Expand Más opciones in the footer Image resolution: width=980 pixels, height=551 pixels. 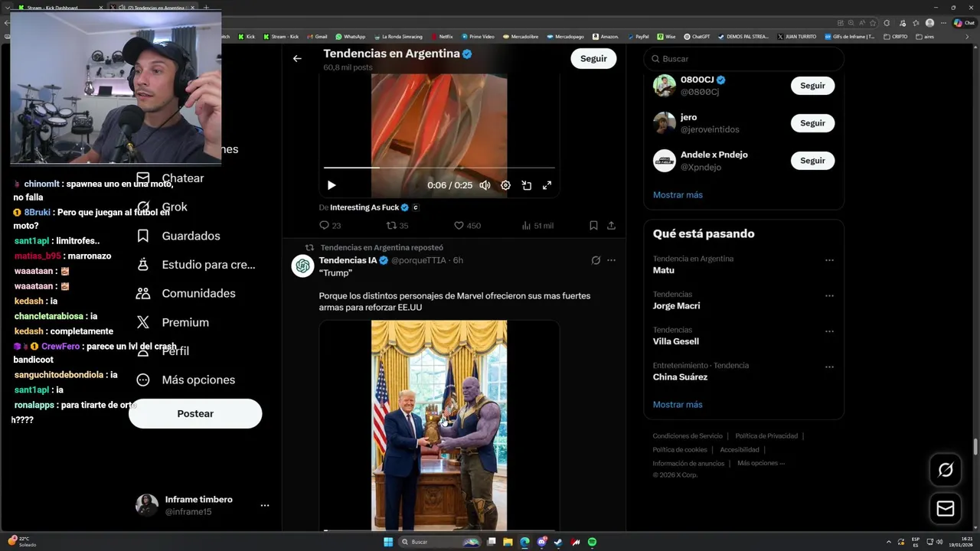pyautogui.click(x=761, y=463)
